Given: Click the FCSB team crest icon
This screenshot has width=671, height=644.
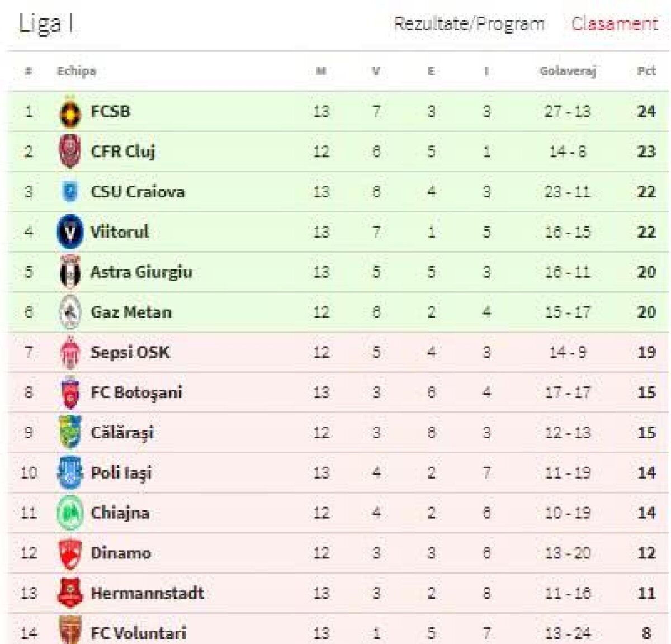Looking at the screenshot, I should [x=70, y=112].
